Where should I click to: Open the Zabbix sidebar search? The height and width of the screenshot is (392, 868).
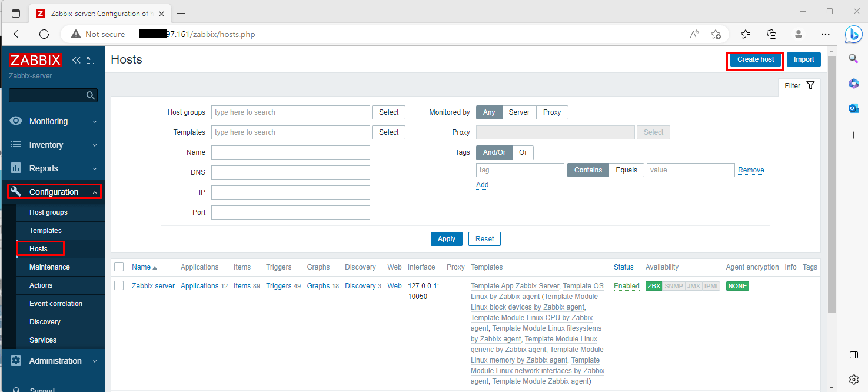pyautogui.click(x=53, y=95)
